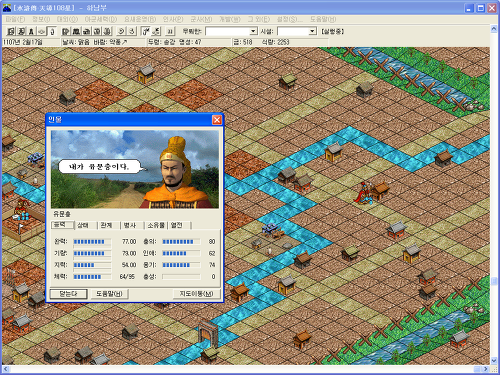Viewport: 500px width, 375px height.
Task: Open the 아군세력(D) menu
Action: coord(101,19)
